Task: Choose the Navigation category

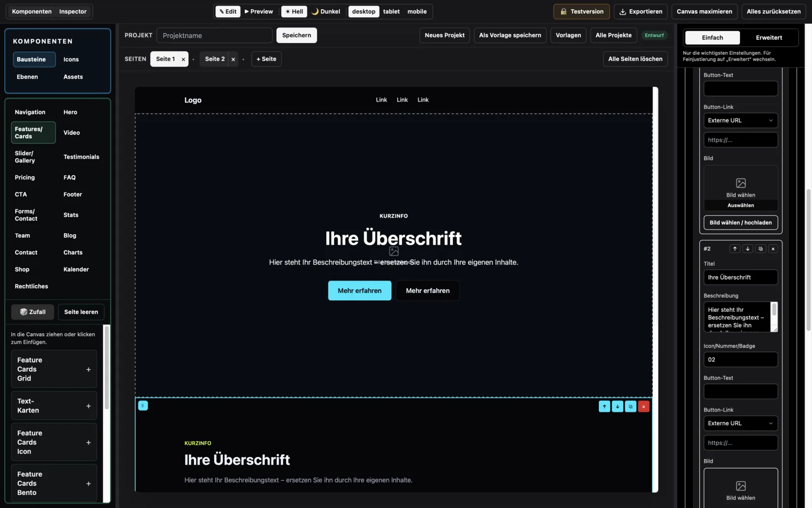Action: point(30,112)
